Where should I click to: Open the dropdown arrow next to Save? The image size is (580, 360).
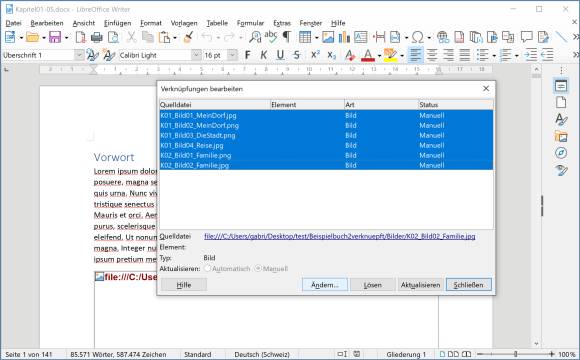(x=67, y=37)
